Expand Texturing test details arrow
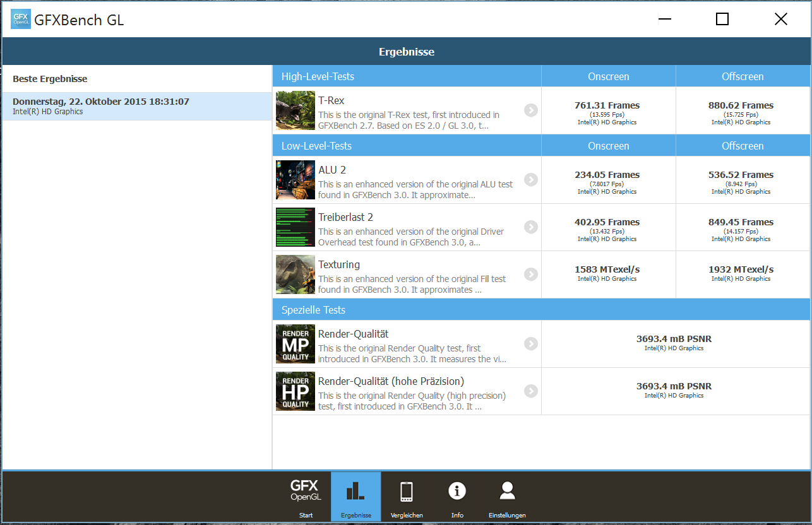This screenshot has height=525, width=812. click(531, 274)
